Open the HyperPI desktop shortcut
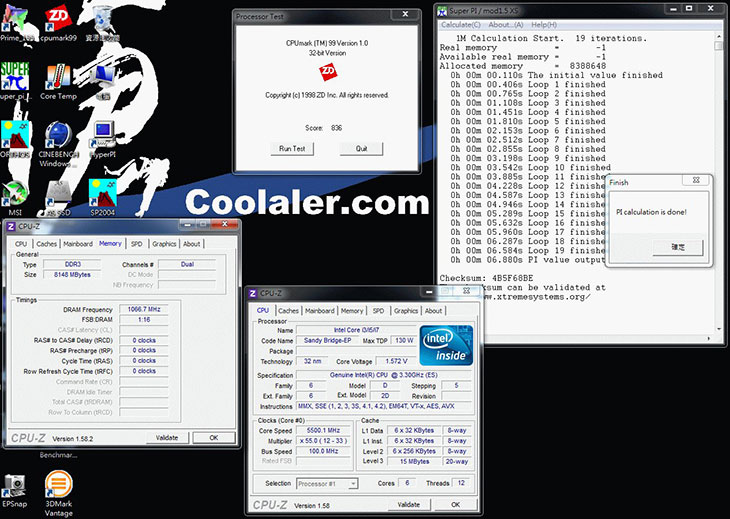This screenshot has width=730, height=519. click(103, 139)
